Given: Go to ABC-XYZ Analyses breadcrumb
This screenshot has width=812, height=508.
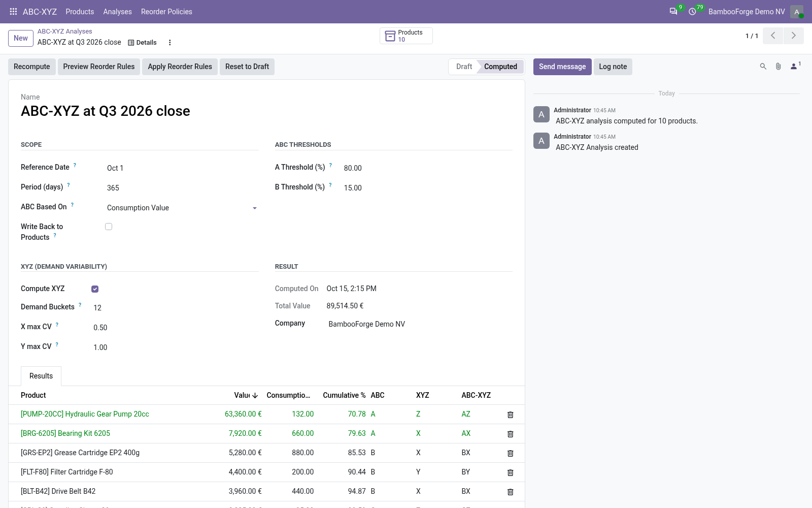Looking at the screenshot, I should pos(64,31).
